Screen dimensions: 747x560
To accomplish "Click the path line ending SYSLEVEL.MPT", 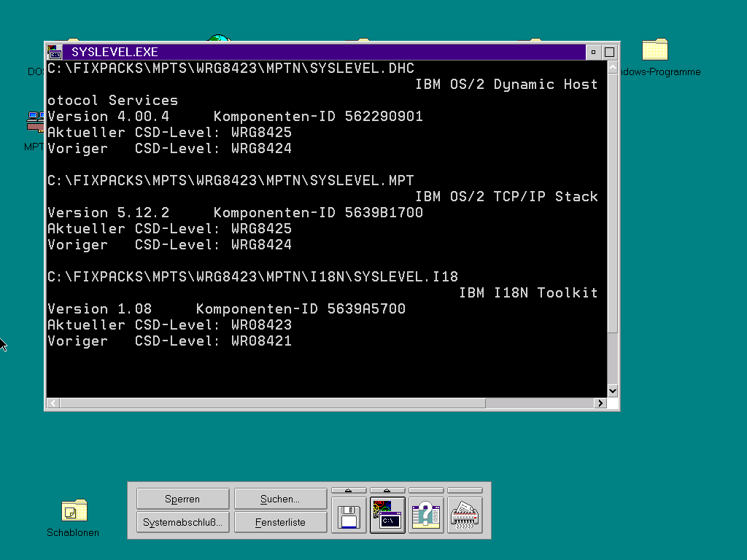I will (231, 181).
